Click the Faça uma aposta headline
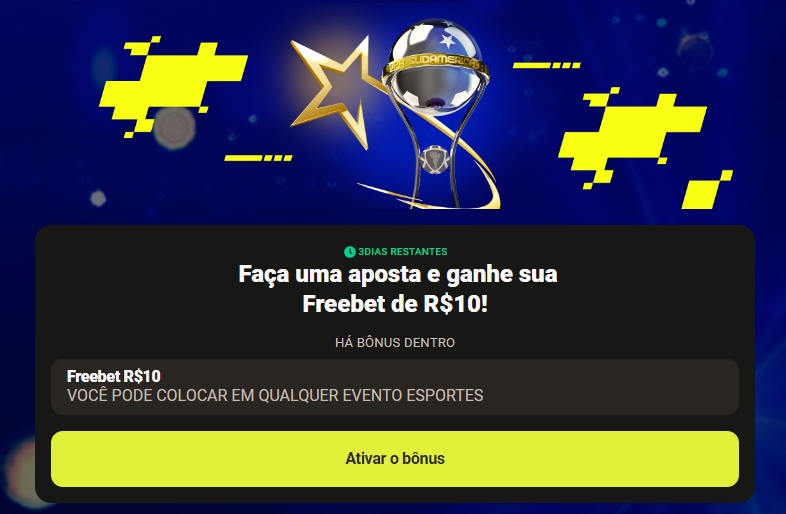 click(x=398, y=289)
